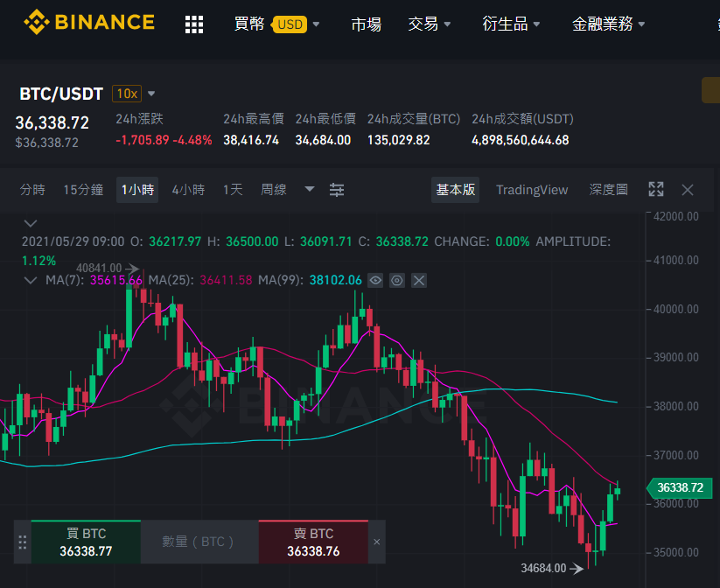Expand more time intervals dropdown arrow
Screen dimensions: 720x588
(x=310, y=189)
